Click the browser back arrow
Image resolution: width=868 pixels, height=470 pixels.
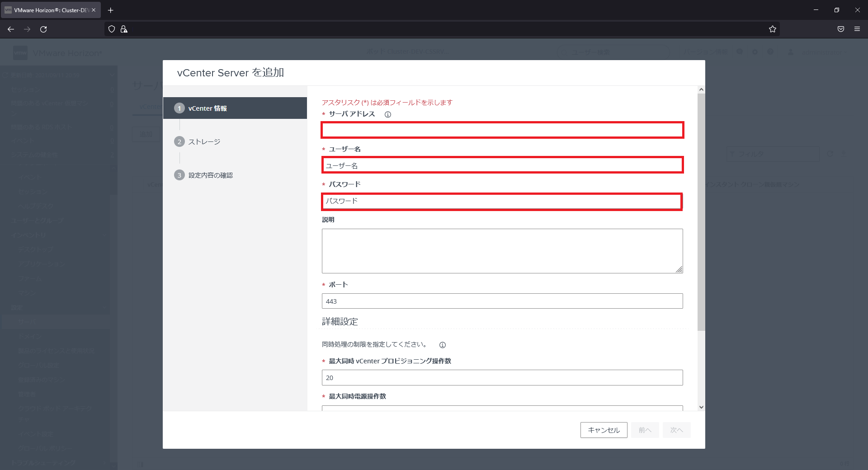coord(10,29)
